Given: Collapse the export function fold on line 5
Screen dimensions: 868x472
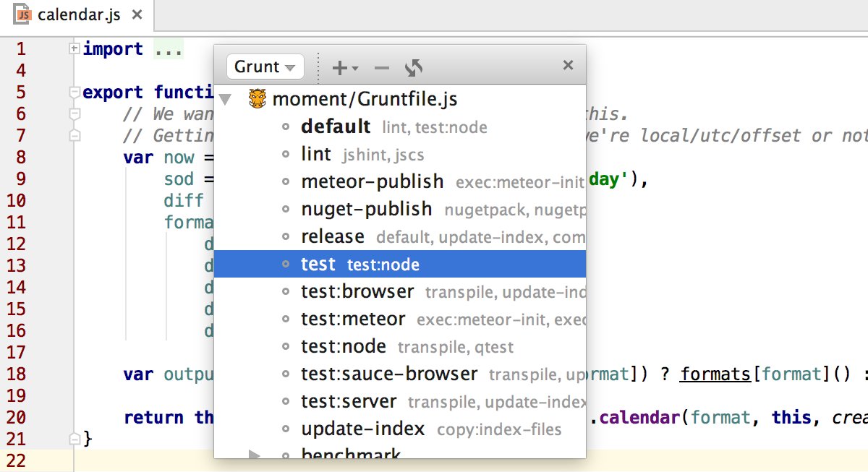Looking at the screenshot, I should coord(73,92).
